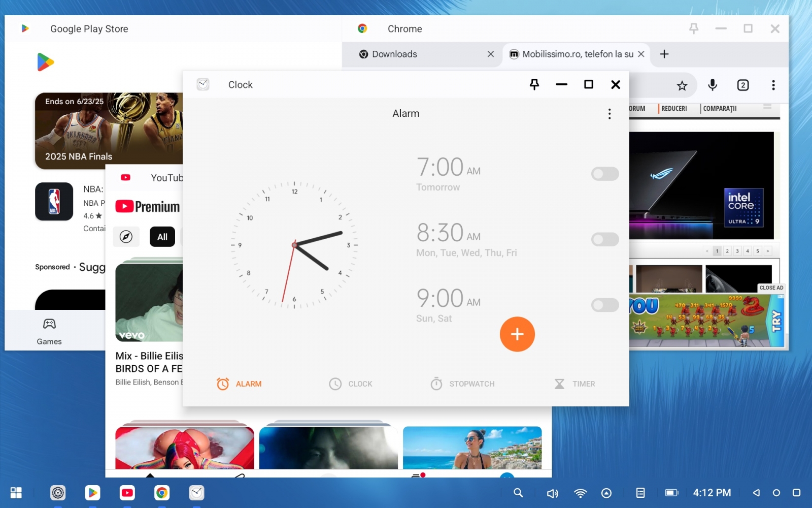Pin the Chrome window
This screenshot has width=812, height=508.
click(x=694, y=29)
